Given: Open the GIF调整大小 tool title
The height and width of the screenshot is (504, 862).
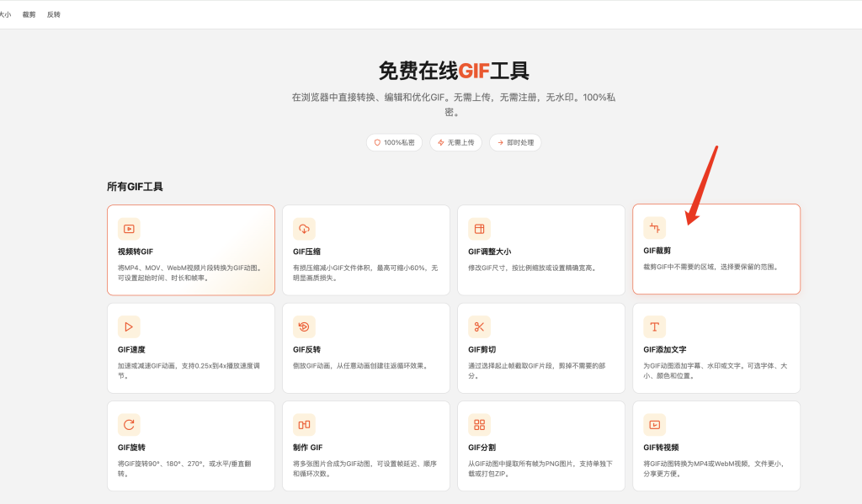Looking at the screenshot, I should click(490, 252).
